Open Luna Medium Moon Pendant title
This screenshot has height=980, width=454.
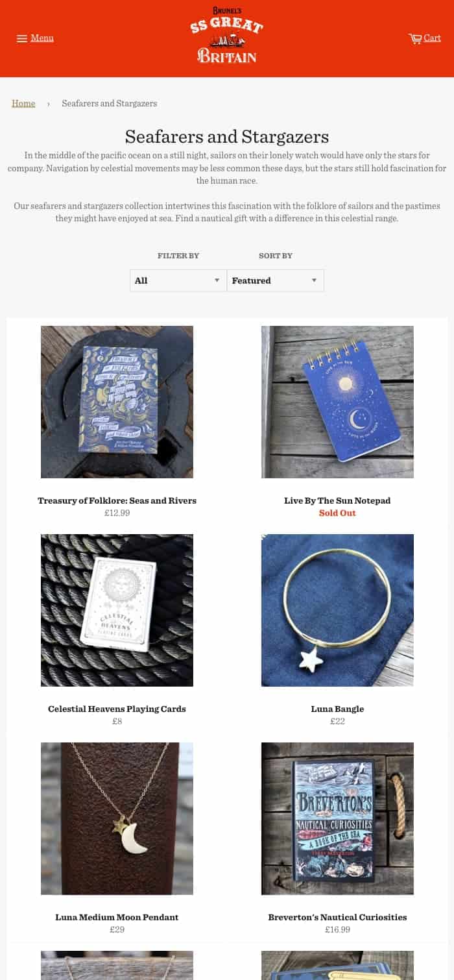point(117,917)
